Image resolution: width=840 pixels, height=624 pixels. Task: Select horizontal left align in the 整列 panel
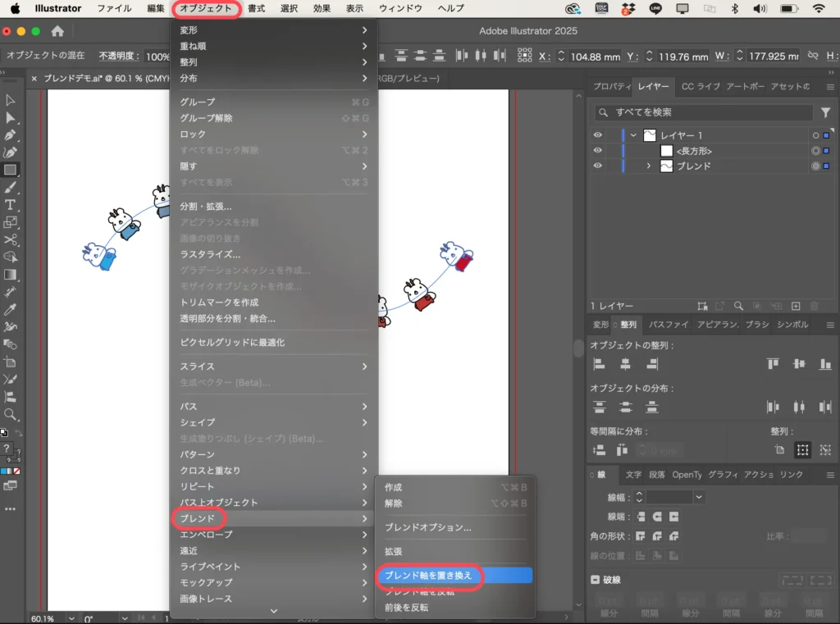point(600,363)
